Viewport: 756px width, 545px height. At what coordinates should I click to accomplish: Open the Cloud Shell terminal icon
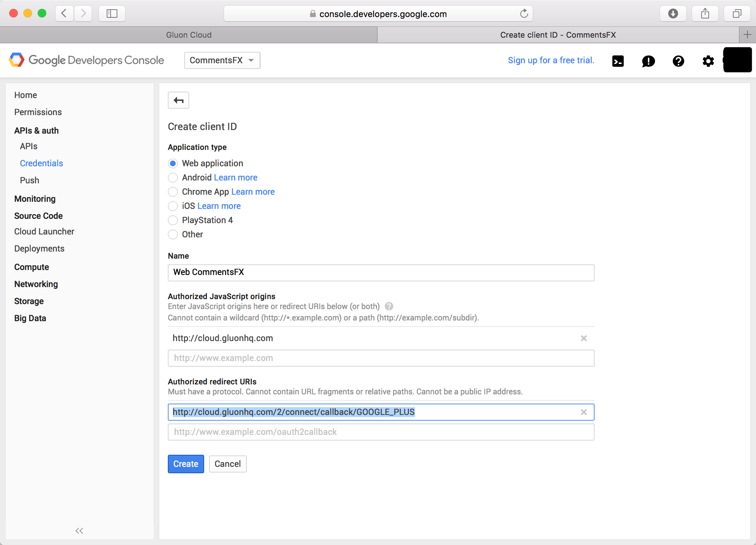[618, 61]
